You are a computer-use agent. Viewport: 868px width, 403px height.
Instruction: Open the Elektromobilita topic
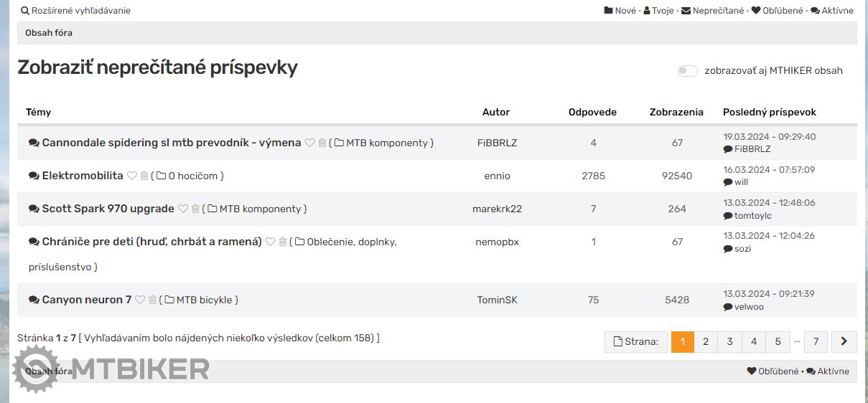83,176
